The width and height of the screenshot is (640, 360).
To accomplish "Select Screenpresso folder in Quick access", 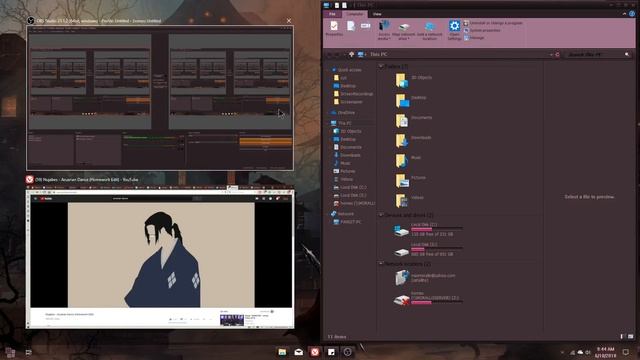I will click(x=348, y=102).
